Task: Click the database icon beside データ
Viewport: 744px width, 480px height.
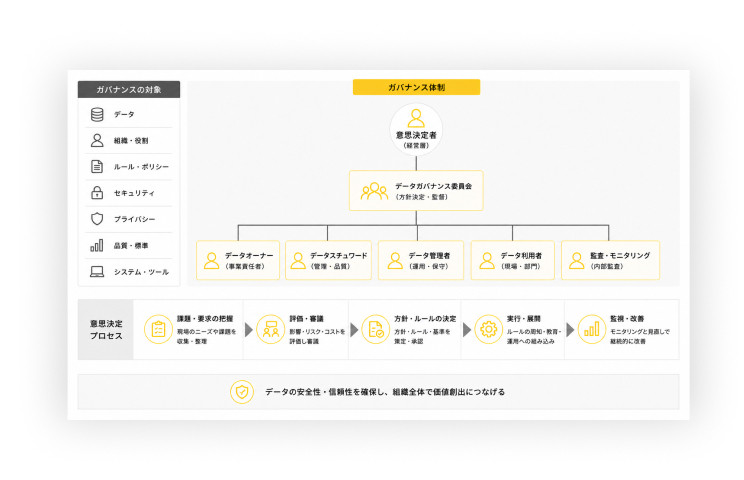Action: point(97,114)
